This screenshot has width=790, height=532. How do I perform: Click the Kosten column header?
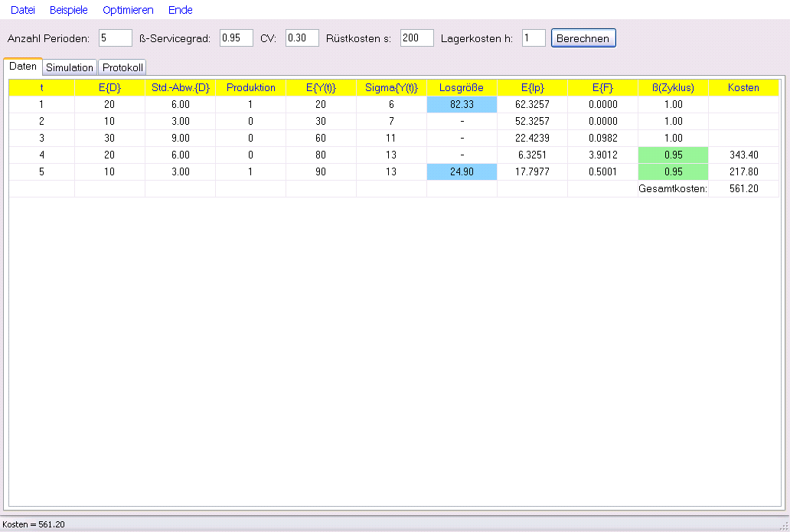coord(743,87)
